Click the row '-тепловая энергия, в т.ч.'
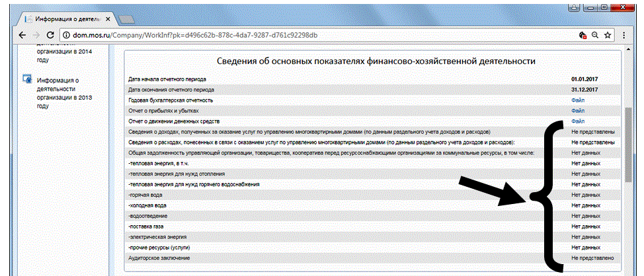The image size is (644, 276). [373, 163]
